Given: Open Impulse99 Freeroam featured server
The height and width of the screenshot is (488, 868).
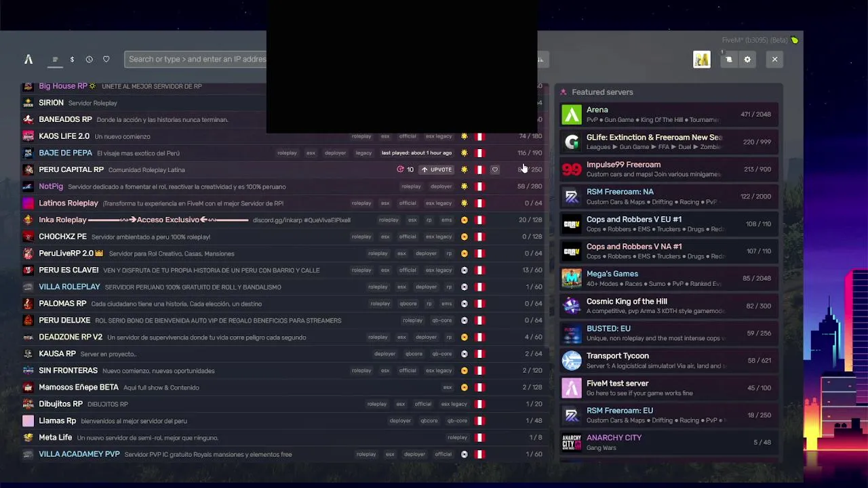Looking at the screenshot, I should pos(669,169).
